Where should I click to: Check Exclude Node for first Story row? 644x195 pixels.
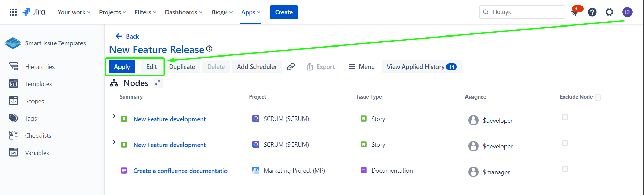tap(565, 117)
